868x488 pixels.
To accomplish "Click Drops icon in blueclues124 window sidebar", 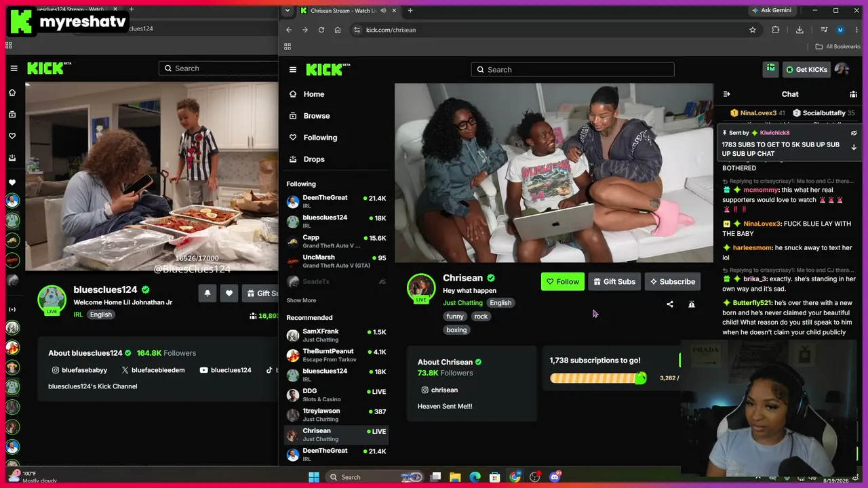I will point(12,158).
